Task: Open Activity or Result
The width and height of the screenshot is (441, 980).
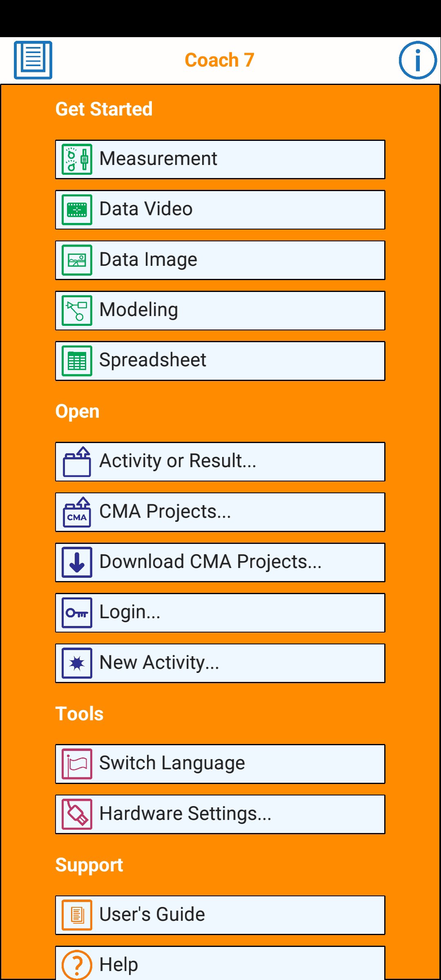Action: click(x=220, y=462)
